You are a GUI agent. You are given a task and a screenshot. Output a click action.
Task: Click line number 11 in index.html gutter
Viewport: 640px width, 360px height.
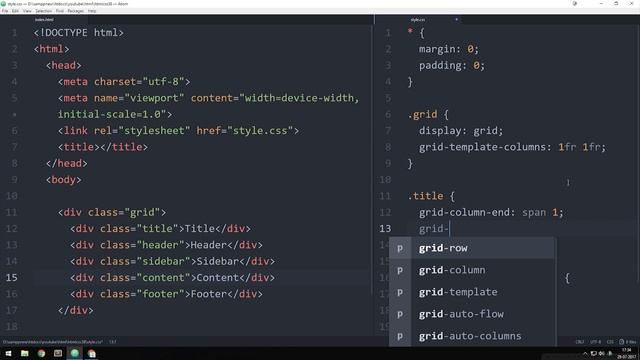tap(12, 212)
